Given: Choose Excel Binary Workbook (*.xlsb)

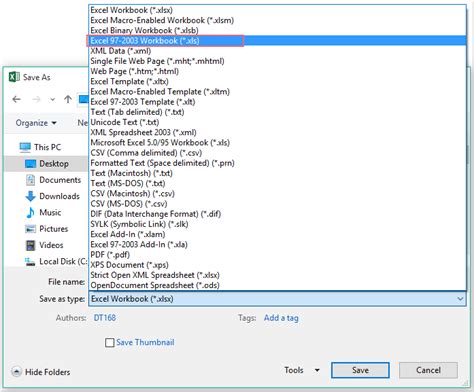Looking at the screenshot, I should click(x=277, y=30).
